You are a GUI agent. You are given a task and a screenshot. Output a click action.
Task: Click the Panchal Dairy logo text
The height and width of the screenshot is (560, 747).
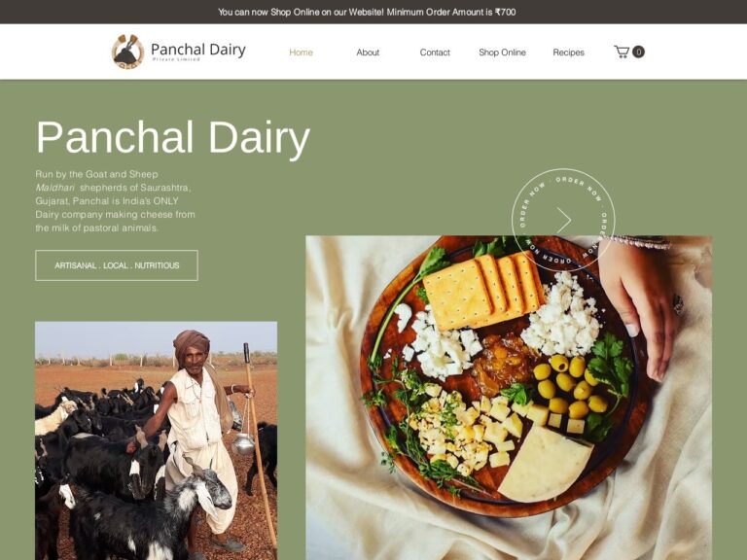click(x=198, y=49)
